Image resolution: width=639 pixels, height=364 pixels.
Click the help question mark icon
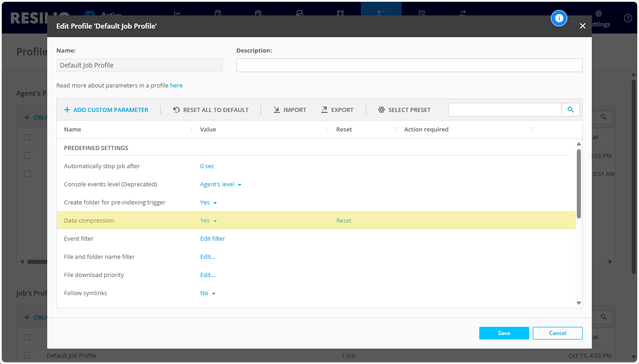pos(628,18)
